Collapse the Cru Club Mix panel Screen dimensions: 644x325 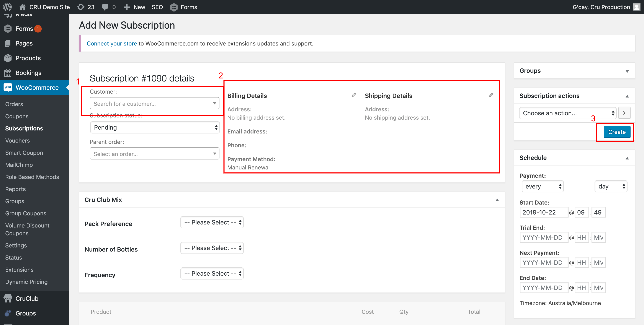[x=497, y=200]
